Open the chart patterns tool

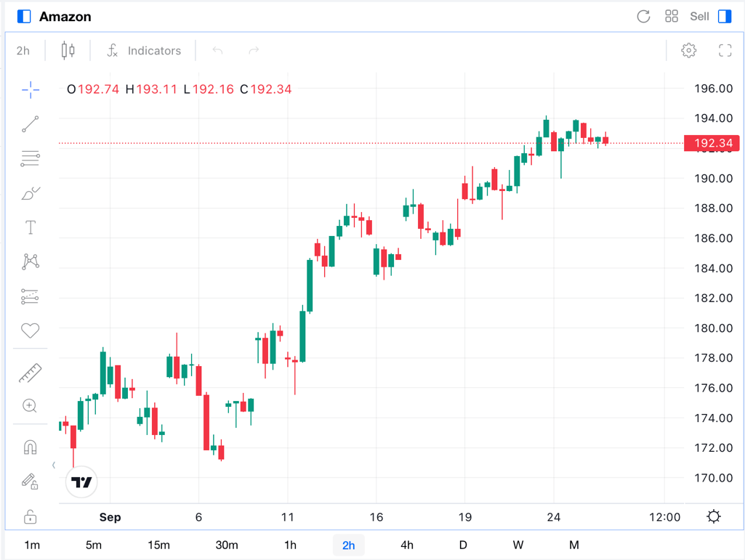pyautogui.click(x=30, y=261)
